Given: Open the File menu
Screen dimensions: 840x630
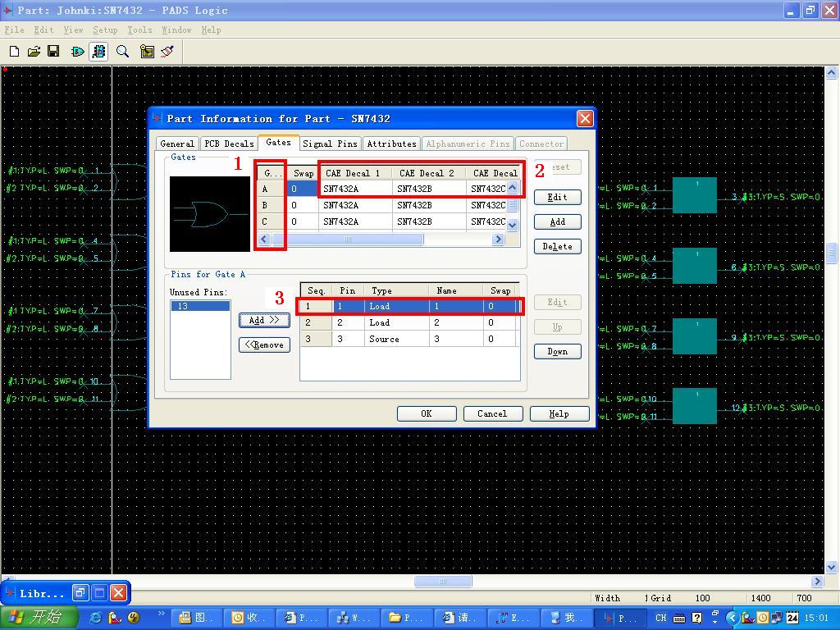Looking at the screenshot, I should point(15,30).
